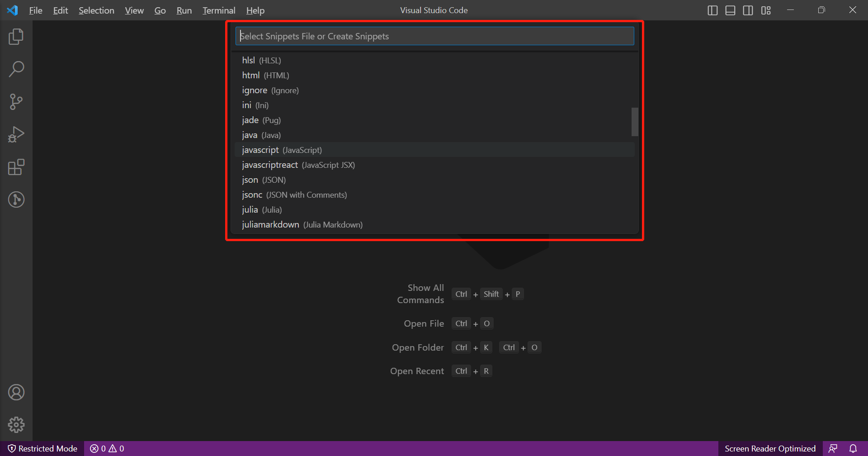Close the Visual Studio Code window

click(x=853, y=10)
